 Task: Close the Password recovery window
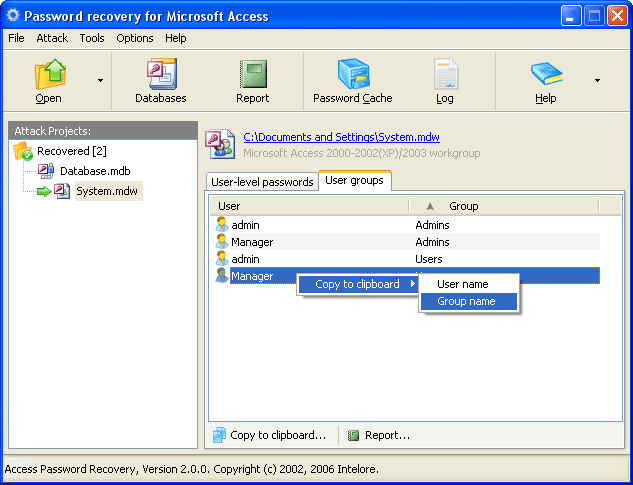618,16
